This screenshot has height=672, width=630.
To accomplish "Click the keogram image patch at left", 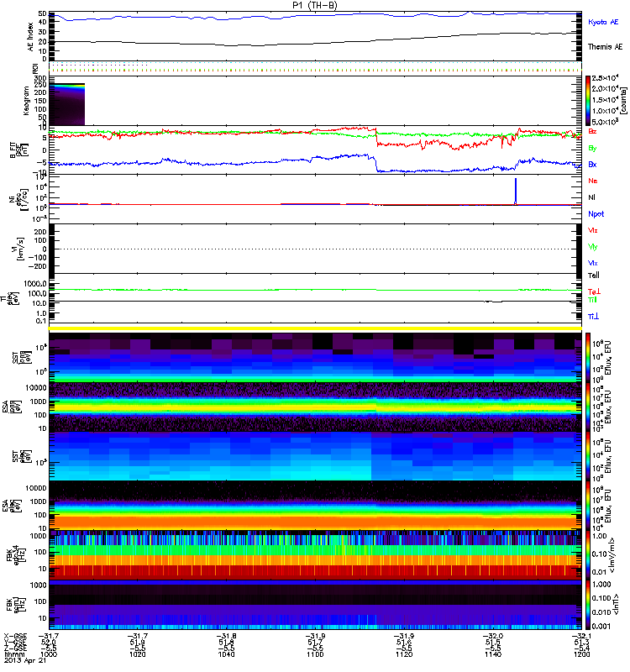I will [67, 104].
